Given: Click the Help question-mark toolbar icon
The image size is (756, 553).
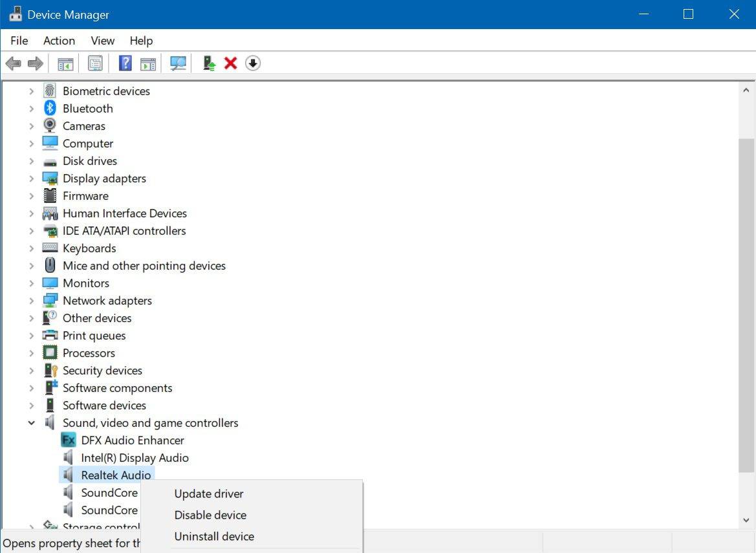Looking at the screenshot, I should 124,63.
